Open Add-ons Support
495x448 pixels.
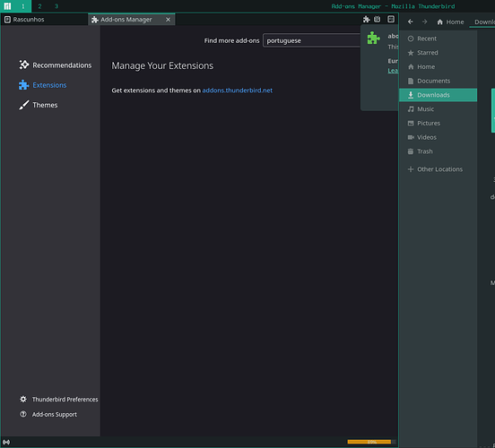pyautogui.click(x=48, y=414)
